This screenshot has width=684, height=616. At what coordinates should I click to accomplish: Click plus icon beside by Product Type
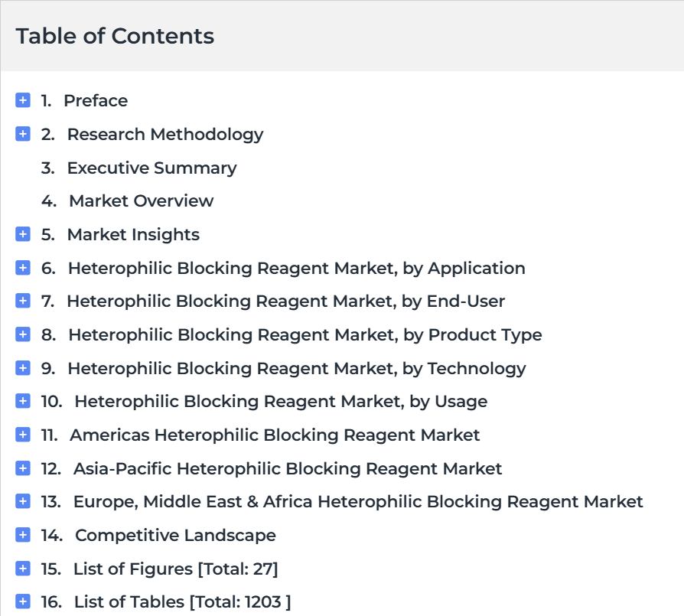pyautogui.click(x=23, y=334)
